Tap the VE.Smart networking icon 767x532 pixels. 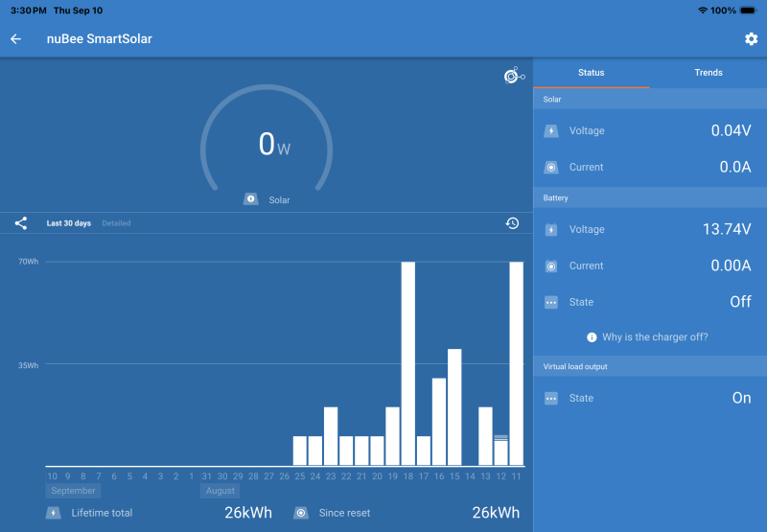(x=514, y=76)
